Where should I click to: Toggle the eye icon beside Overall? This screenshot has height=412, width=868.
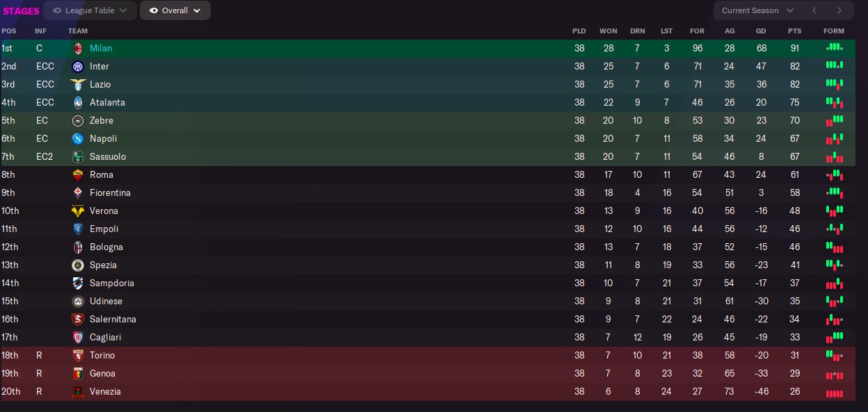pyautogui.click(x=154, y=10)
